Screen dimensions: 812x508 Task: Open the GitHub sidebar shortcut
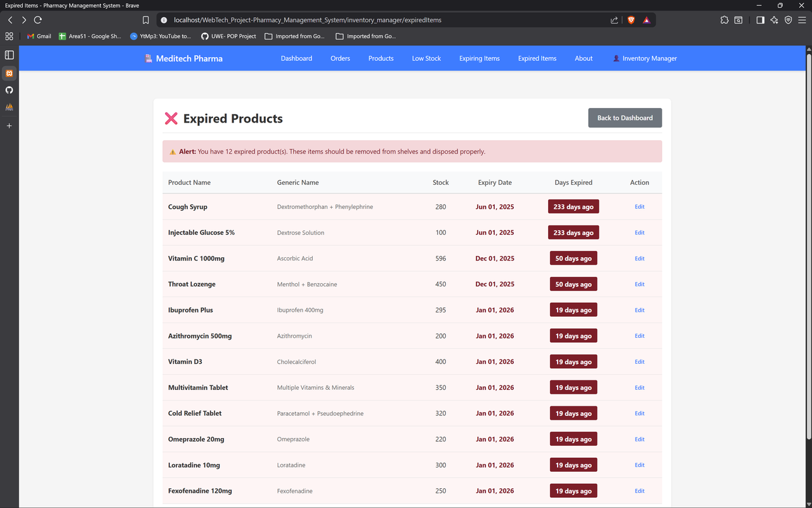point(9,90)
